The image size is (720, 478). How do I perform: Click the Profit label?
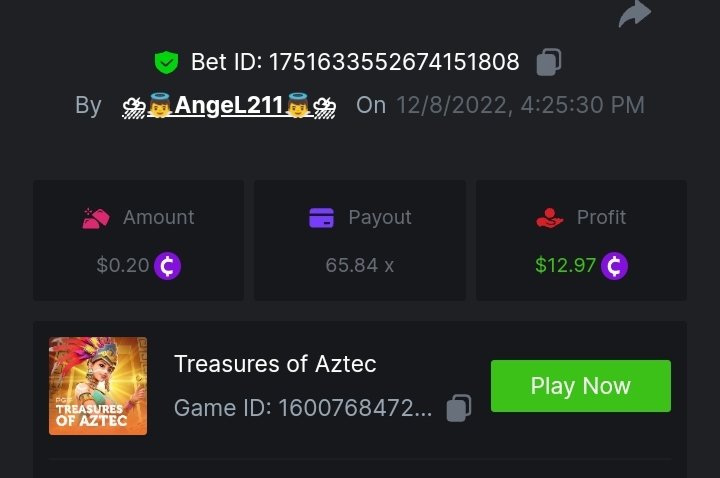[601, 218]
